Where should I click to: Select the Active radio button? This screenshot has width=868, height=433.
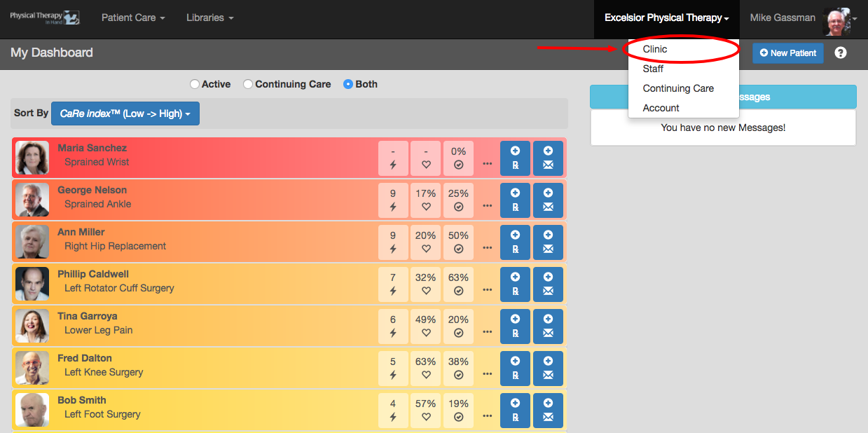click(x=195, y=84)
